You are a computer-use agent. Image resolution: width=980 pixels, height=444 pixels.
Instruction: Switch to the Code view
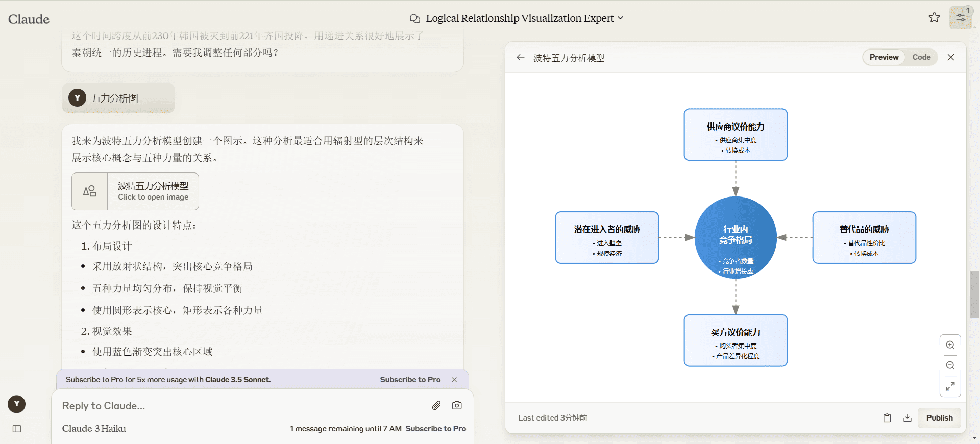point(921,57)
